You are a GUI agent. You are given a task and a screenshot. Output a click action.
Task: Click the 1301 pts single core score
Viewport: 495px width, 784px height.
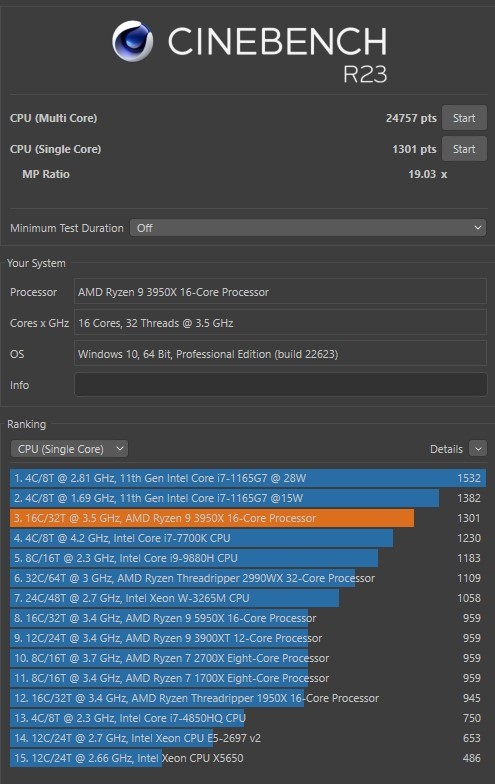(414, 149)
